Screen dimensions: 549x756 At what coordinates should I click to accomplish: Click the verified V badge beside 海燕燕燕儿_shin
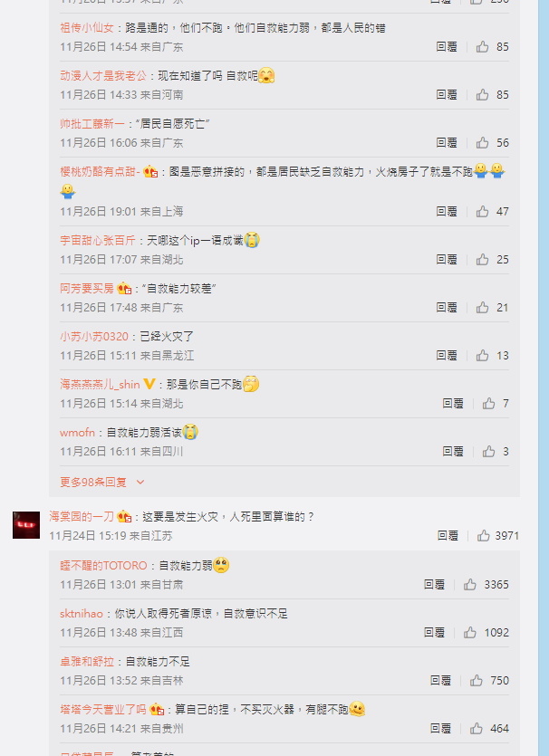pyautogui.click(x=149, y=384)
